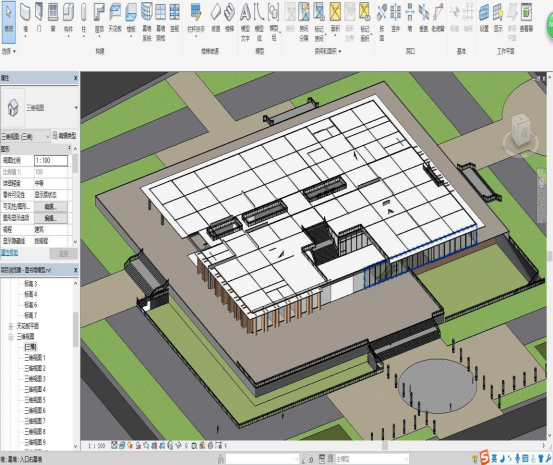Expand the Ceiling Plans tree node
This screenshot has width=553, height=465.
click(x=11, y=326)
